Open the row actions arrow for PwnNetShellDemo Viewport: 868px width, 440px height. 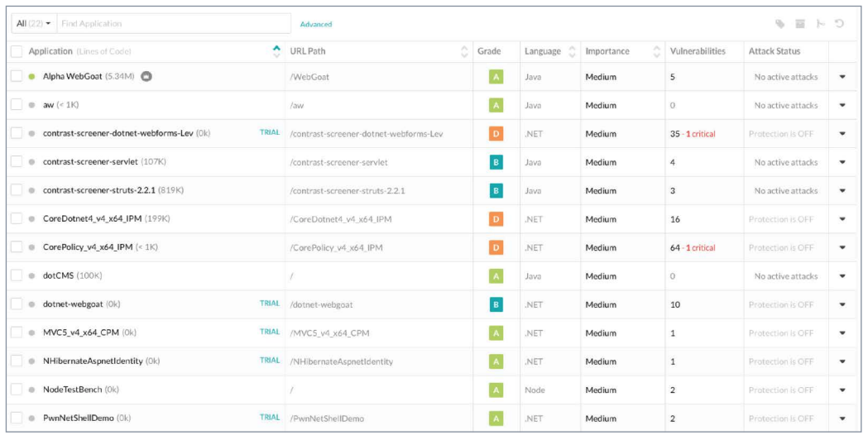tap(842, 418)
